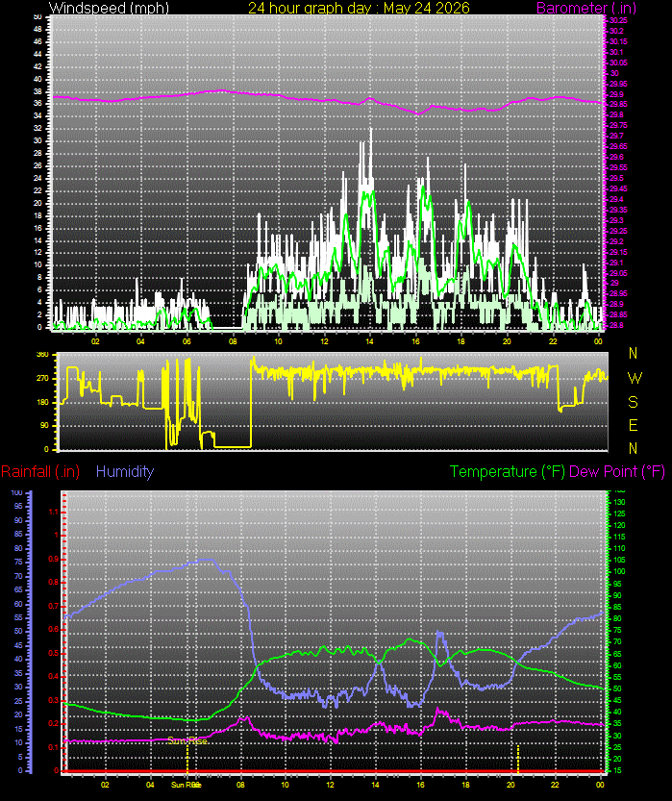This screenshot has height=801, width=672.
Task: Click the top compass letter 'N' beside the direction graph
Action: pyautogui.click(x=634, y=353)
